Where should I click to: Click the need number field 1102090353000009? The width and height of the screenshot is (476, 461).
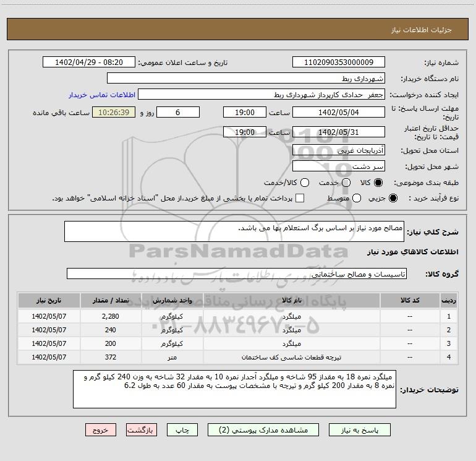click(339, 62)
